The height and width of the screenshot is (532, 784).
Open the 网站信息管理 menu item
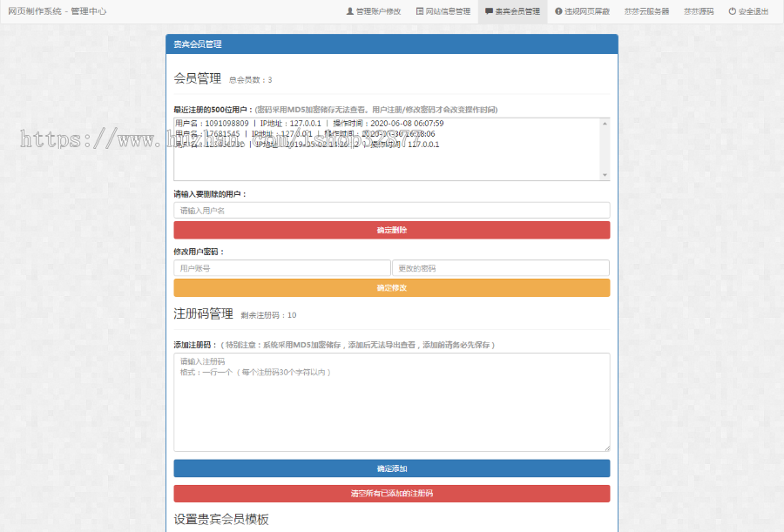tap(443, 11)
